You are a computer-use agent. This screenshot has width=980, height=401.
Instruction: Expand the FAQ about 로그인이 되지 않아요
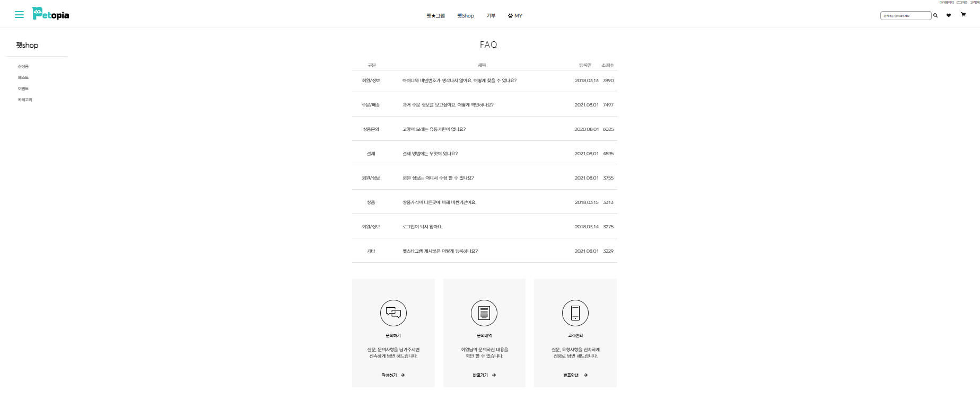point(422,227)
